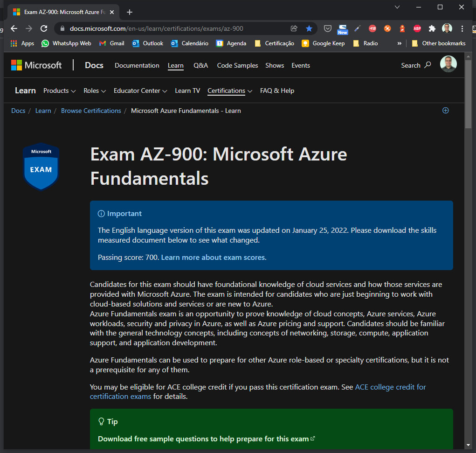Open a new browser tab
The width and height of the screenshot is (476, 453).
(x=130, y=12)
